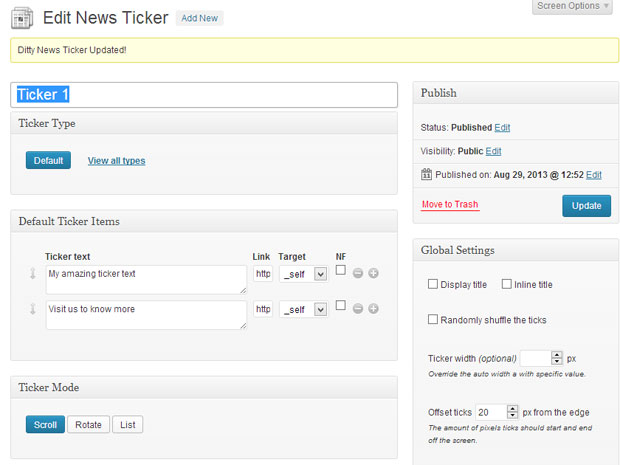Open Target dropdown for "My amazing ticker text" row
The width and height of the screenshot is (620, 465).
[303, 274]
